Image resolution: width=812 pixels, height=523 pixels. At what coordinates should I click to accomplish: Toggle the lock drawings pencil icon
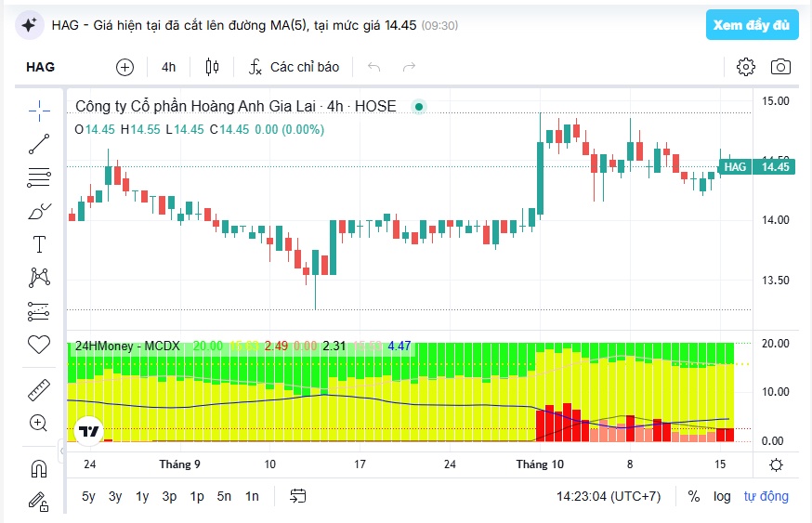coord(38,502)
